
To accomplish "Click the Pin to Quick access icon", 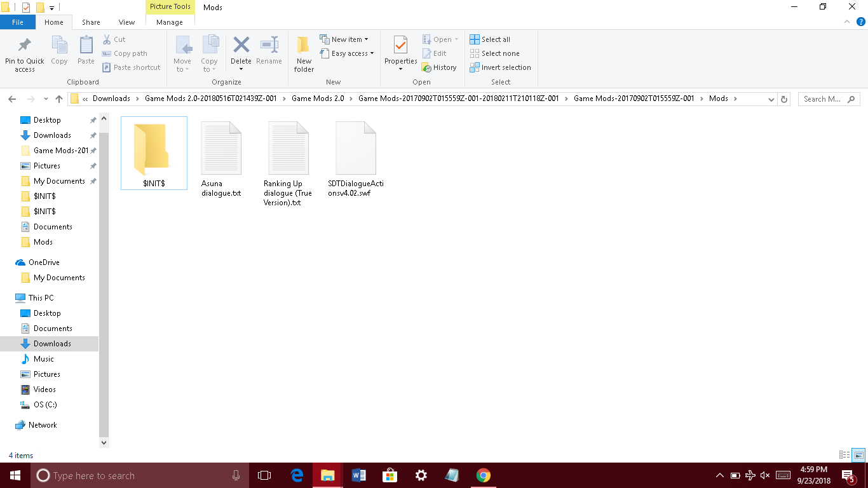I will 24,46.
